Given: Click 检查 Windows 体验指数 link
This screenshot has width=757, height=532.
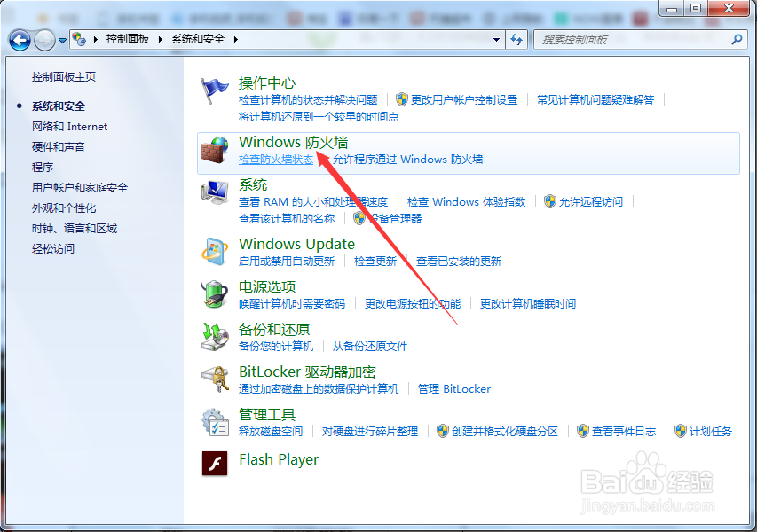Looking at the screenshot, I should tap(467, 201).
